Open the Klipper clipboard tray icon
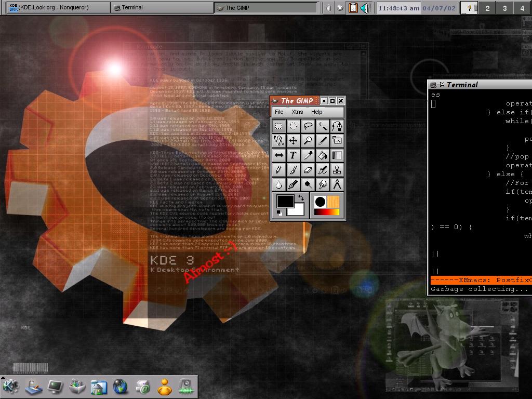The height and width of the screenshot is (399, 532). [x=353, y=7]
